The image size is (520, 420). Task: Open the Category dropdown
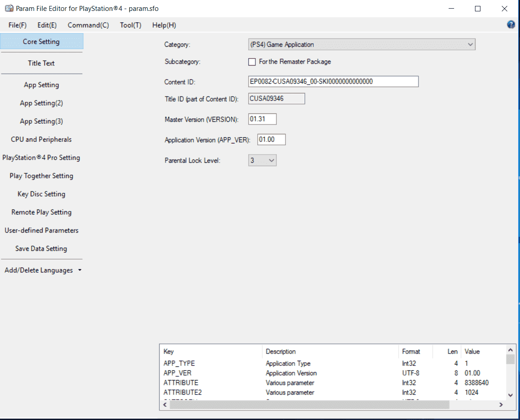pyautogui.click(x=361, y=45)
